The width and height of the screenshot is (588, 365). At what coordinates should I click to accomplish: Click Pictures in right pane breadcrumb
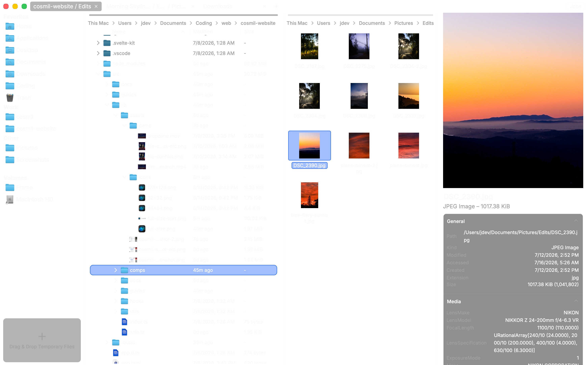(x=403, y=23)
